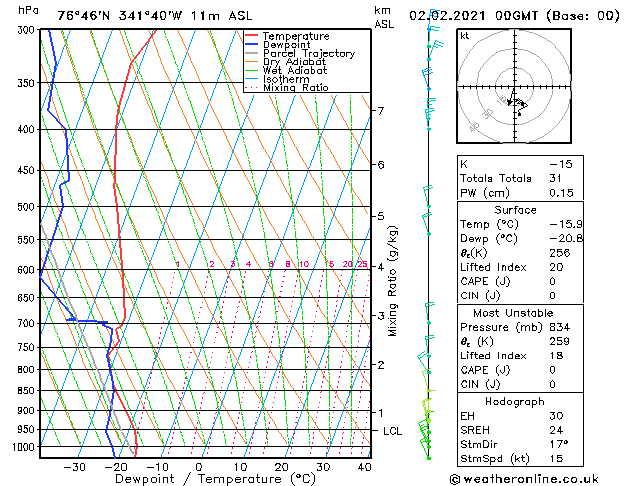
Task: Click the 500 hPa pressure label
Action: pos(27,207)
